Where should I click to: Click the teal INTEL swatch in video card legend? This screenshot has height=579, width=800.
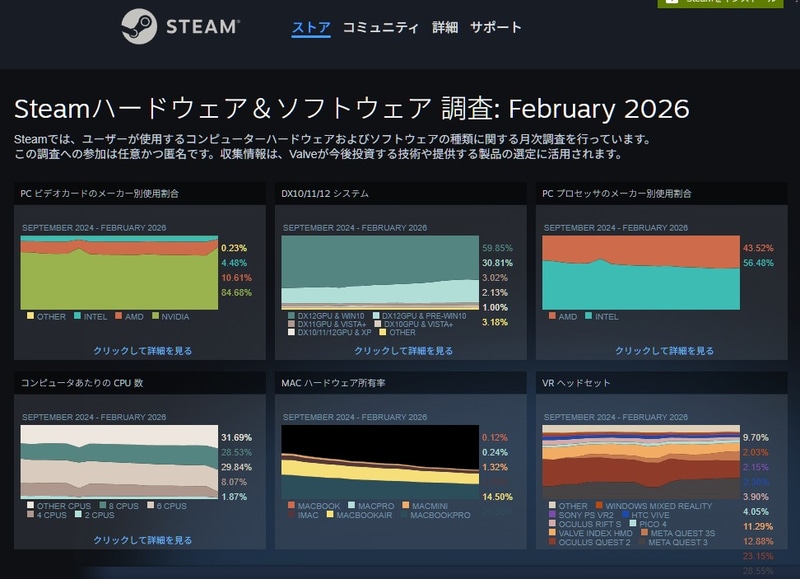[78, 316]
